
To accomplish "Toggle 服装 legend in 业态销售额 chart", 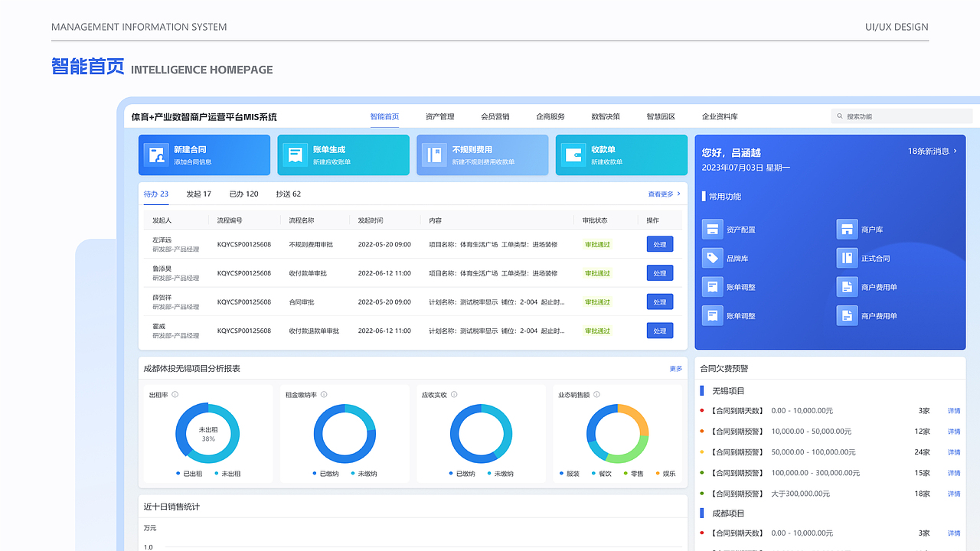I will click(x=569, y=474).
